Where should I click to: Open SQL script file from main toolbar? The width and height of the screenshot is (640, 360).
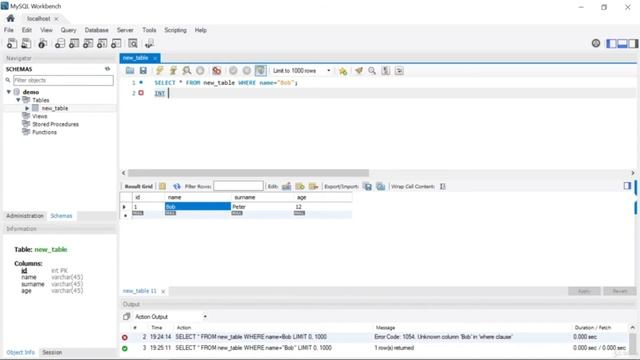(26, 43)
